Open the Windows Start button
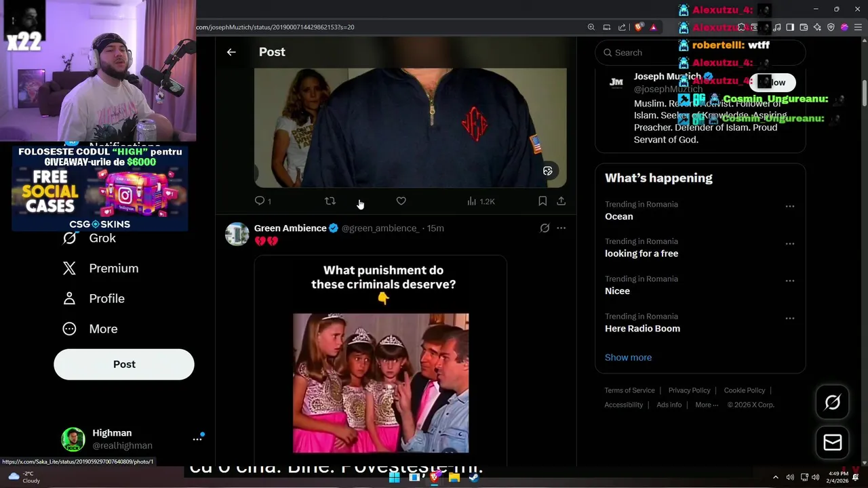Screen dimensions: 868x488 (394, 477)
